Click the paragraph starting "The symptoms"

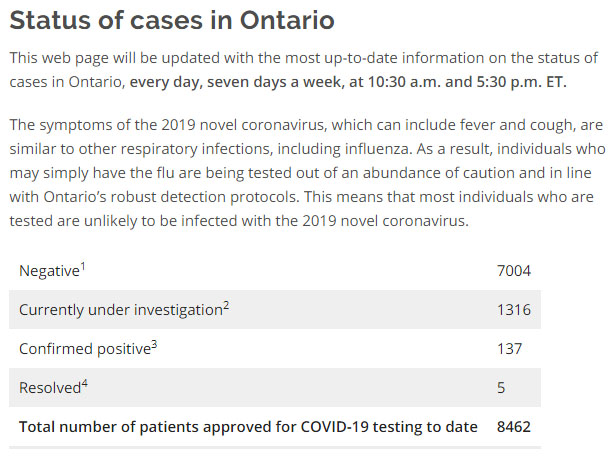(300, 175)
